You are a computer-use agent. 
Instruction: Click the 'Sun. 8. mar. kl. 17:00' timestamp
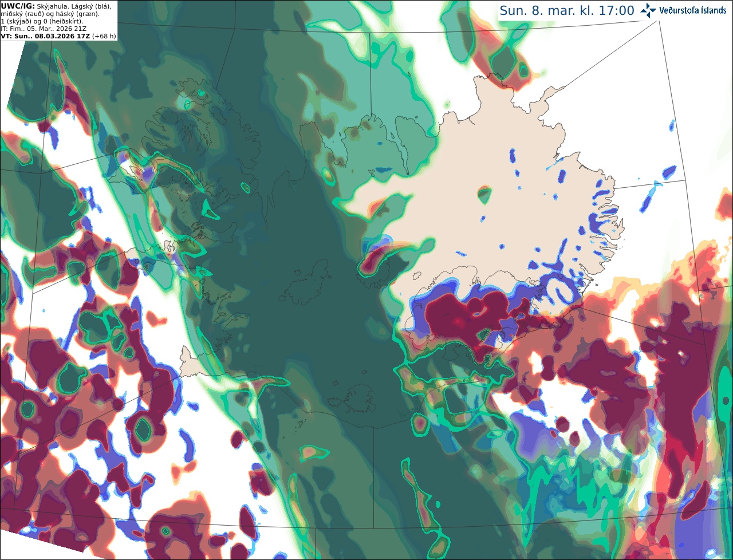coord(567,11)
